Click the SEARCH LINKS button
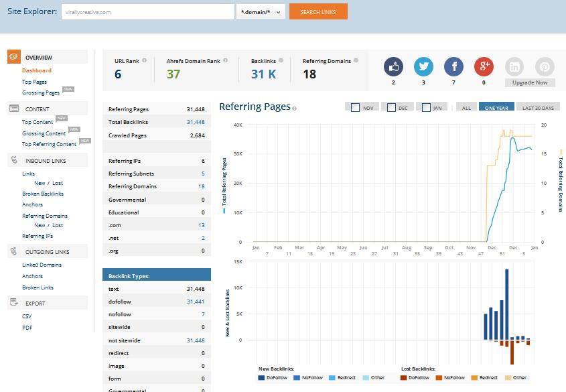 (318, 12)
